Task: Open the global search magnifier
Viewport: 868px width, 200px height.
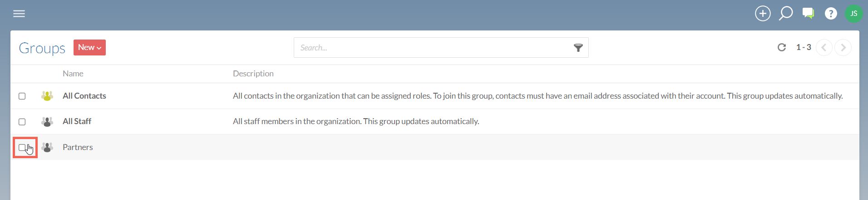Action: 785,13
